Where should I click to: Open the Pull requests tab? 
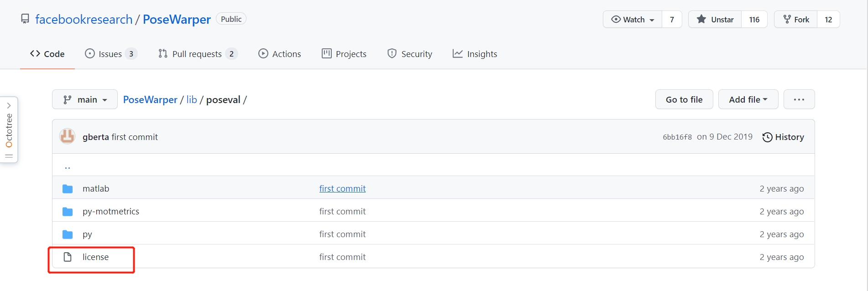point(197,54)
